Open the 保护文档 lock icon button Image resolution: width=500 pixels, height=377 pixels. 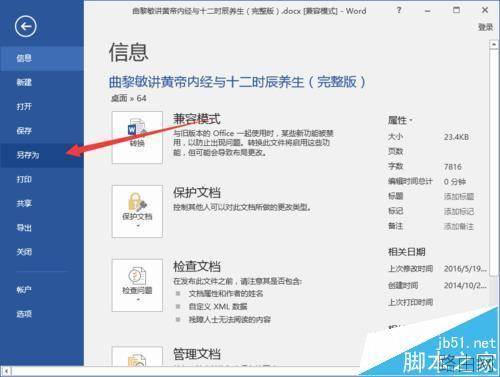point(137,211)
